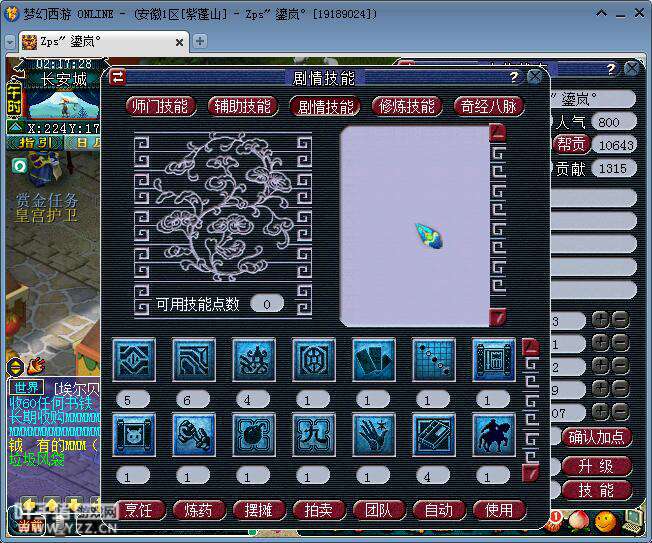Select the book tablet skill icon at level 4
652x543 pixels.
(x=433, y=435)
